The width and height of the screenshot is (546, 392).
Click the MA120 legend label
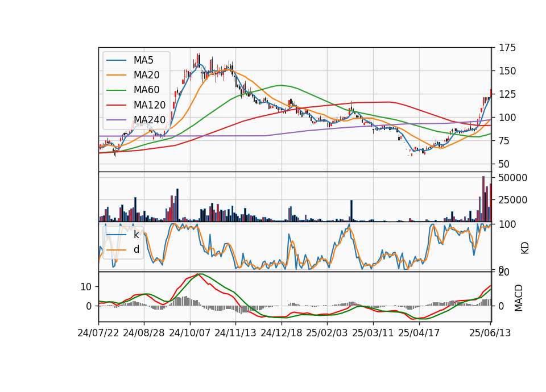(x=150, y=105)
